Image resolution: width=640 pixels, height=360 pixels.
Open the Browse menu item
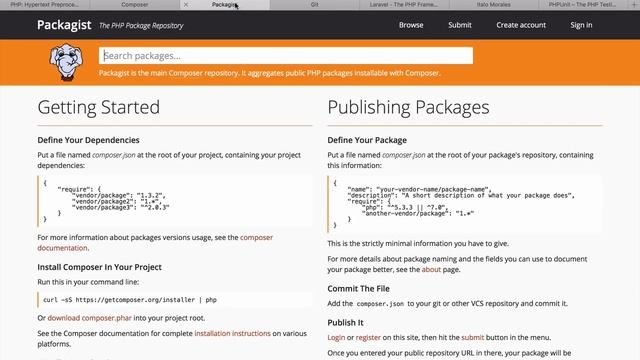(411, 25)
